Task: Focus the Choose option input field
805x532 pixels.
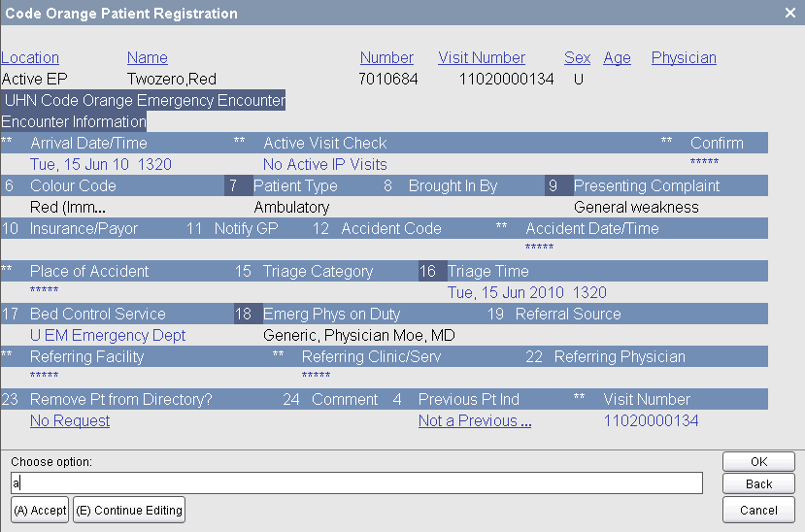Action: pyautogui.click(x=356, y=482)
